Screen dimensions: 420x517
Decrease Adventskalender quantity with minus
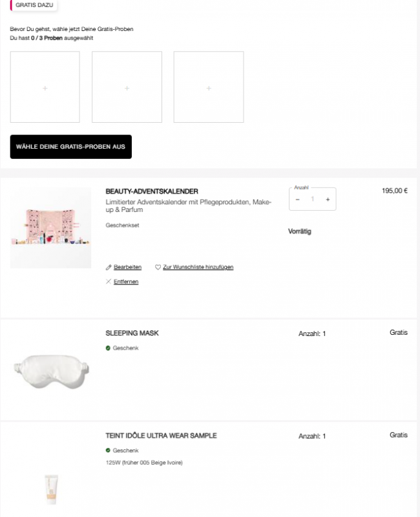pyautogui.click(x=298, y=199)
